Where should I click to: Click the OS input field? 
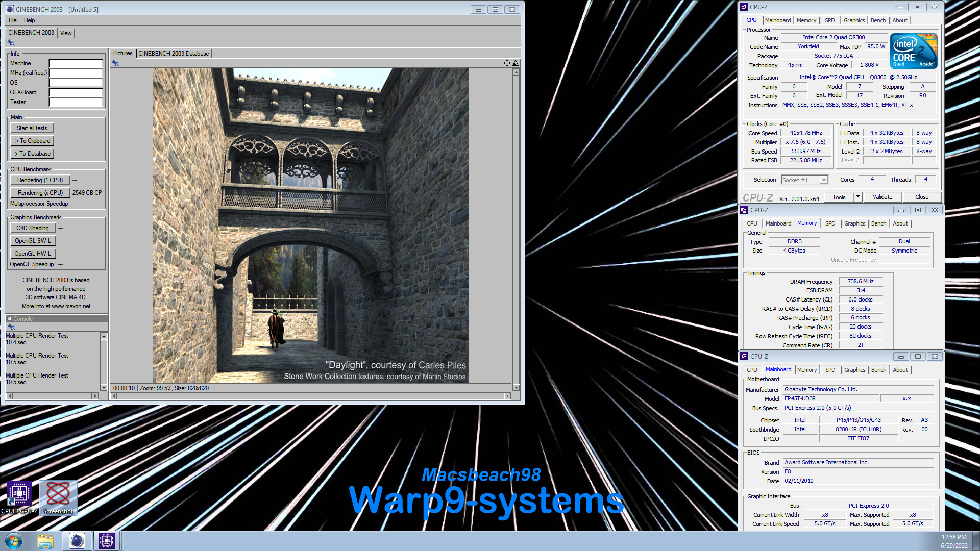click(76, 83)
